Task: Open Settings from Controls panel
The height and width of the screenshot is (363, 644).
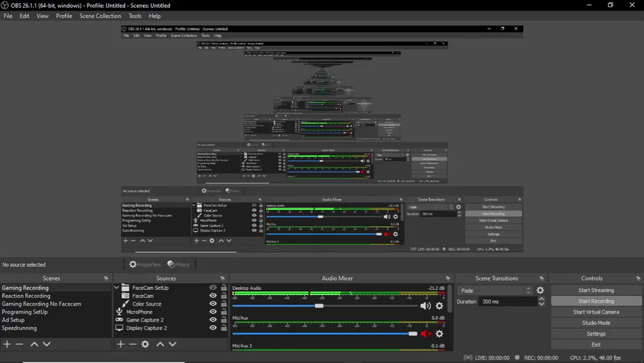Action: pyautogui.click(x=596, y=334)
